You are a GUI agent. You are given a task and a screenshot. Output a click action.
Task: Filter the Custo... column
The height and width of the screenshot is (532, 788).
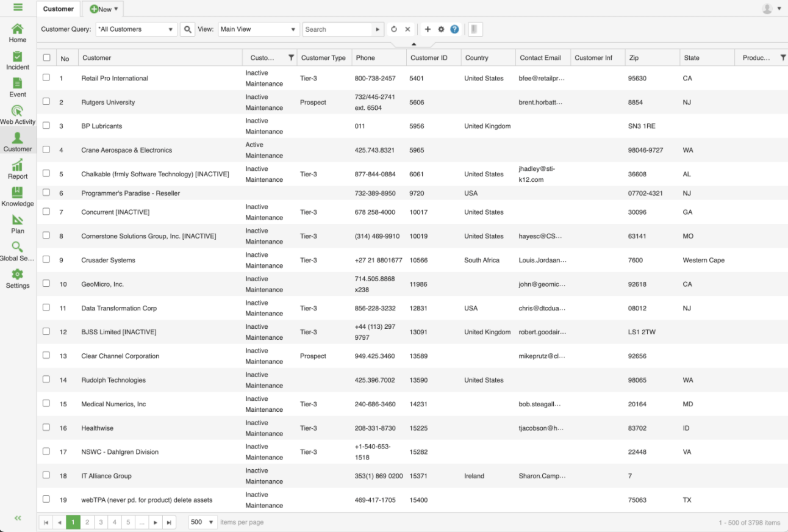tap(292, 58)
